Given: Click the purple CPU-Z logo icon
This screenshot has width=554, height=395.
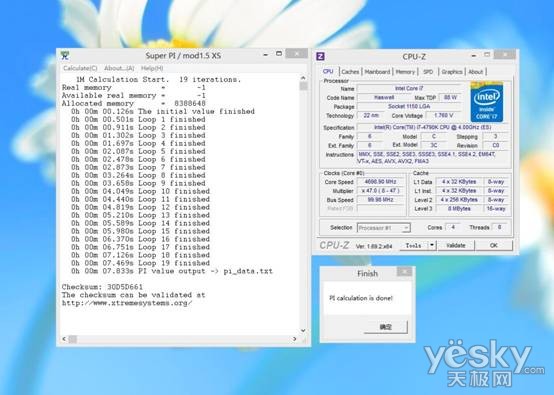Looking at the screenshot, I should tap(320, 56).
